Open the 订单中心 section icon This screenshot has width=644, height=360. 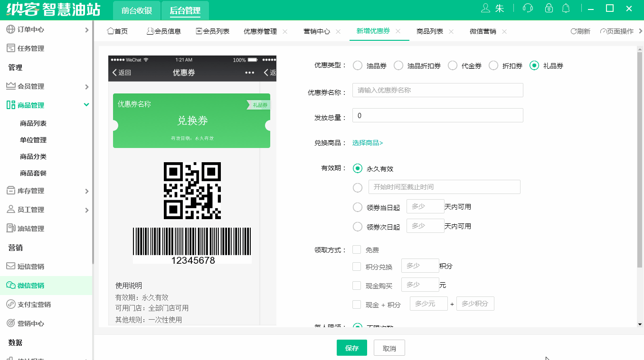click(x=10, y=29)
